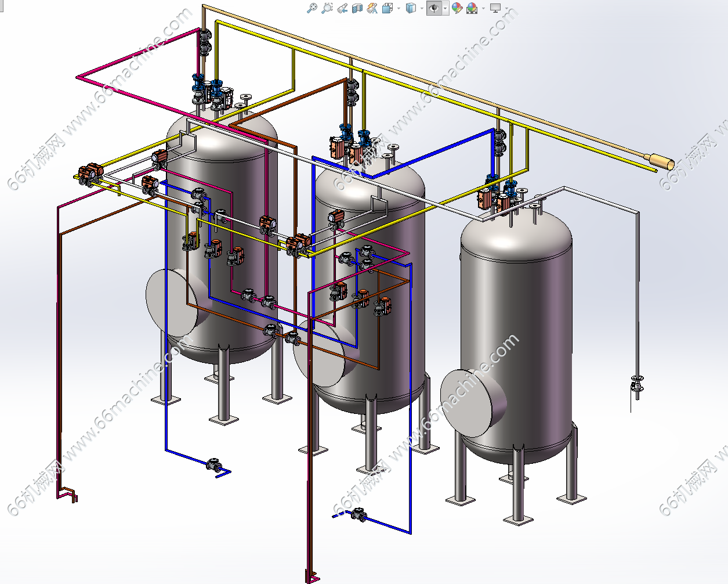Select the Zoom to Area tool
Image resolution: width=728 pixels, height=584 pixels.
tap(327, 8)
